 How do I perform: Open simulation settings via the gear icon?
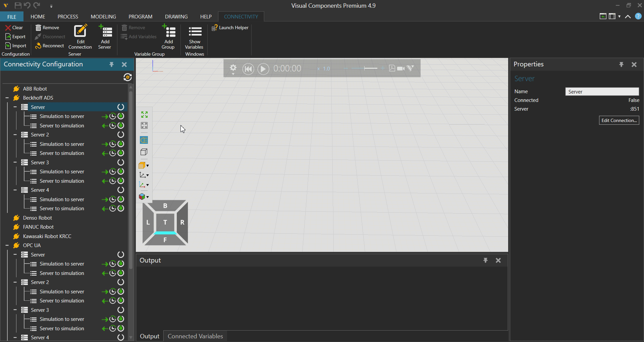click(x=233, y=68)
